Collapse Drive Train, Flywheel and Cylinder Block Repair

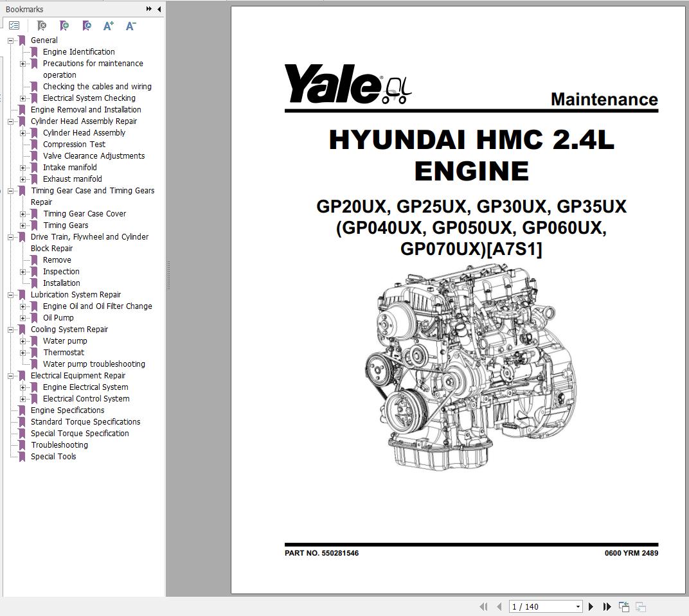point(10,237)
